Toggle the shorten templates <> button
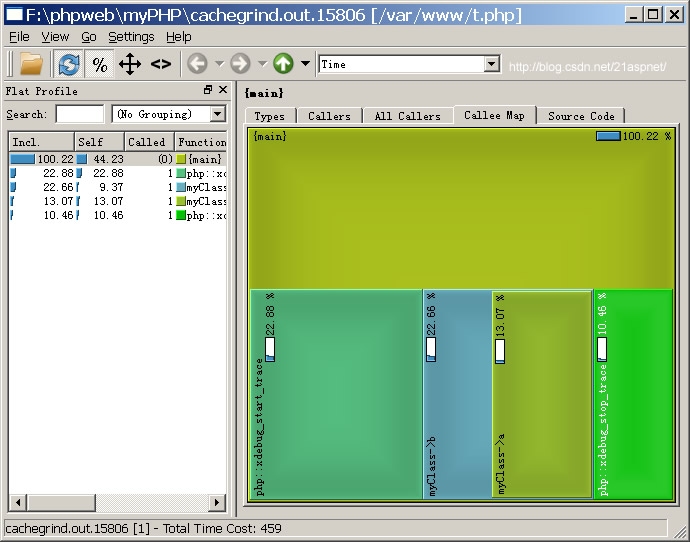This screenshot has width=690, height=542. [x=161, y=64]
